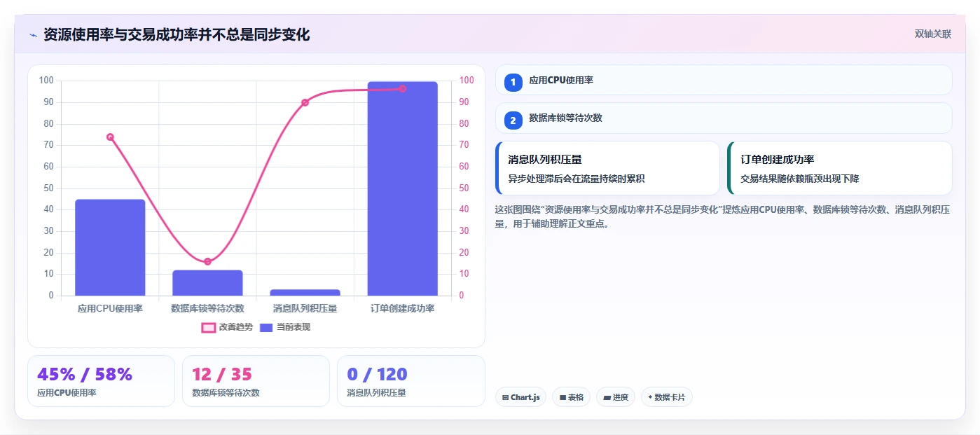980x435 pixels.
Task: Click trend line point above 数据库锁等待次数
Action: tap(207, 261)
